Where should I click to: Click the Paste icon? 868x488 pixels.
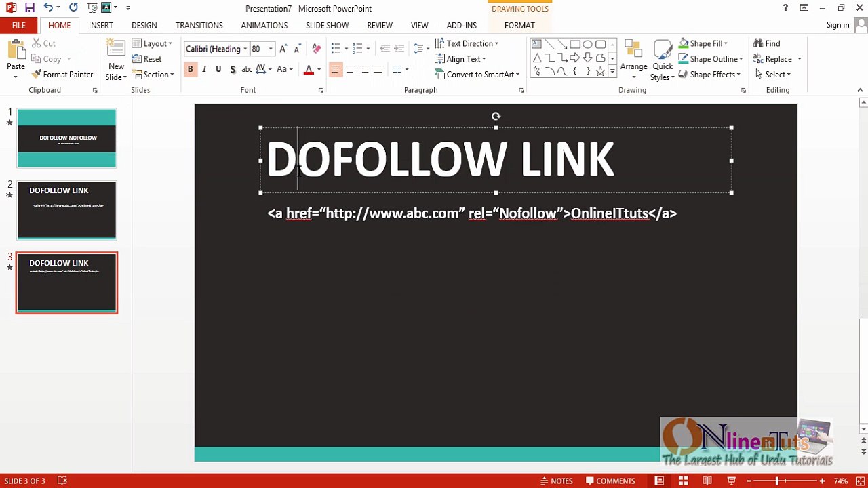16,50
